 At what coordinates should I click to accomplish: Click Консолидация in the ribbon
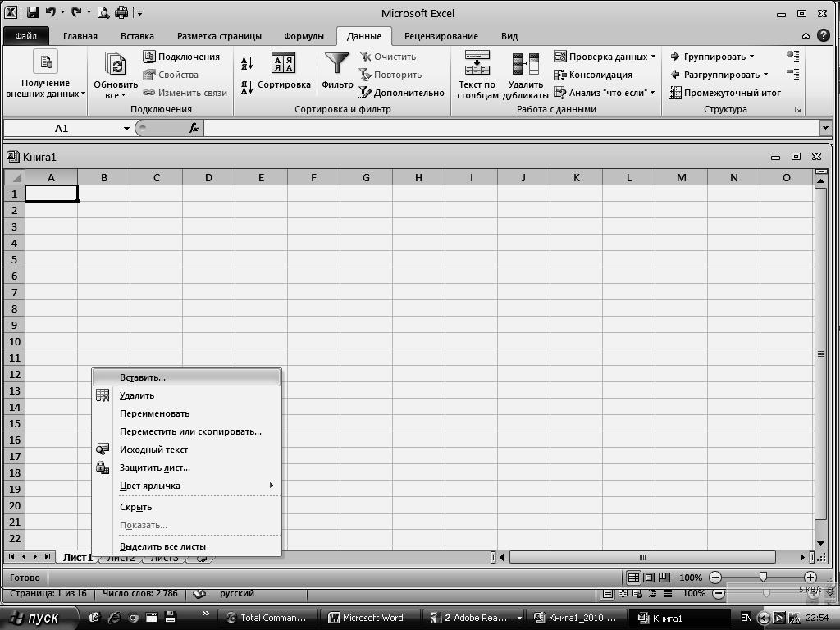tap(593, 75)
